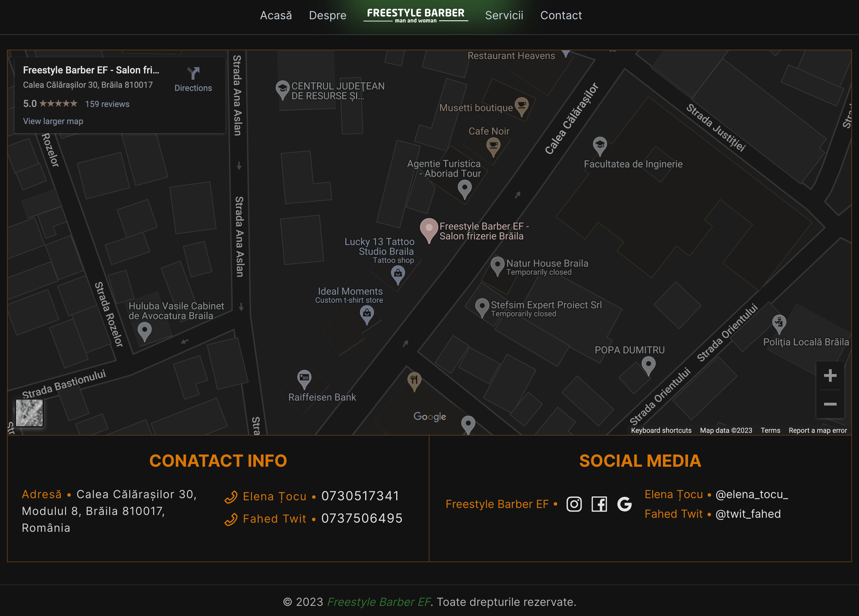Click the Instagram icon

pos(574,504)
